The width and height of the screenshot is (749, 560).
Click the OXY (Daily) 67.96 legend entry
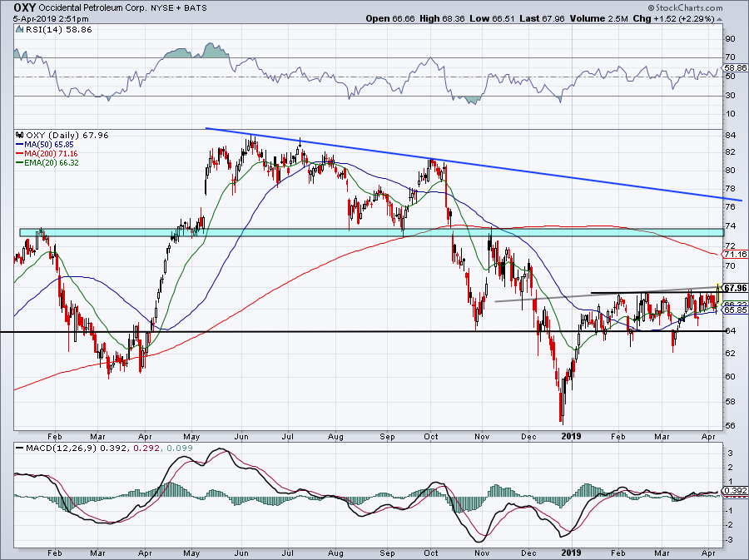67,135
